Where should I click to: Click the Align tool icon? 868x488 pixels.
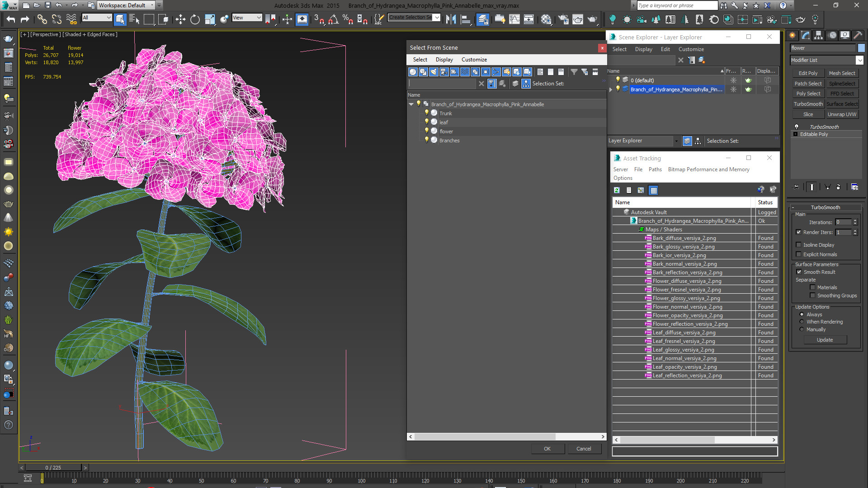pyautogui.click(x=465, y=19)
